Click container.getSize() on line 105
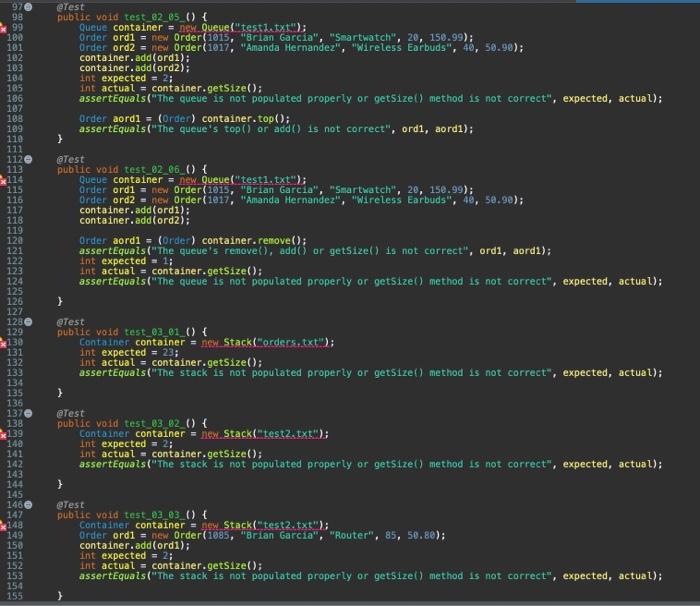This screenshot has height=606, width=700. [x=204, y=88]
